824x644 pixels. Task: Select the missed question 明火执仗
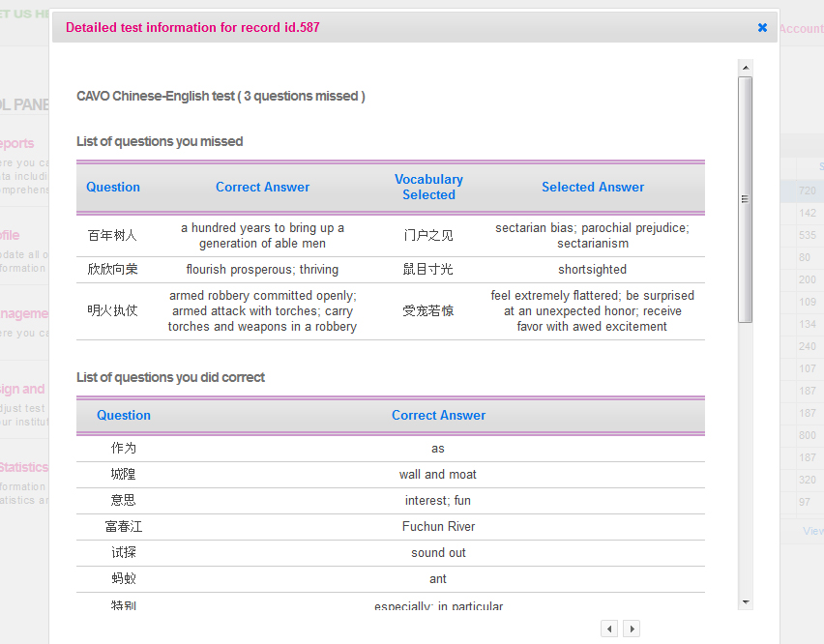click(112, 311)
